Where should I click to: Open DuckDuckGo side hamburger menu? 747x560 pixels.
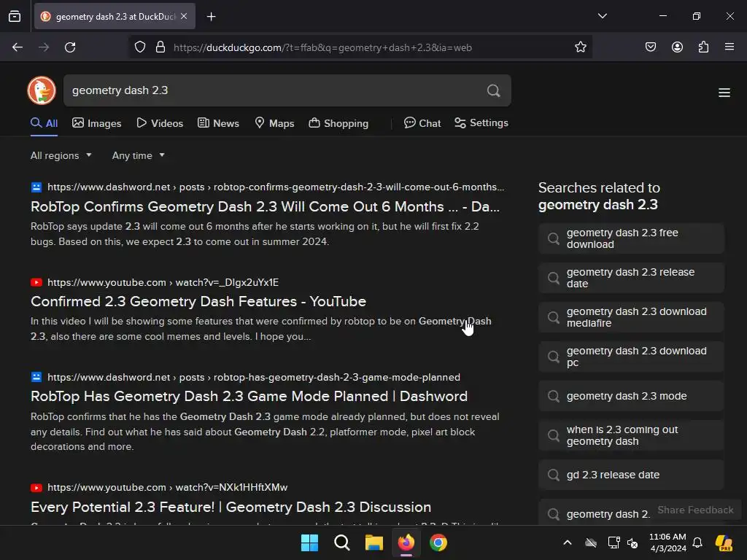[724, 93]
